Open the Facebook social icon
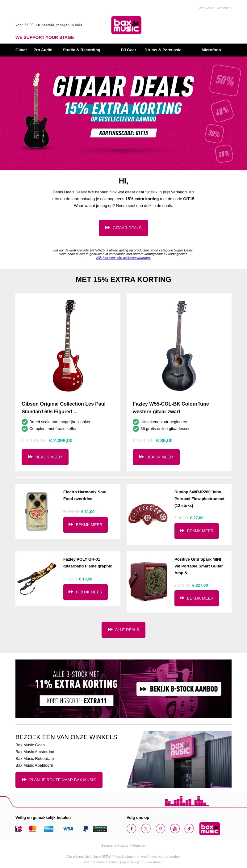The height and width of the screenshot is (868, 247). coord(132,828)
